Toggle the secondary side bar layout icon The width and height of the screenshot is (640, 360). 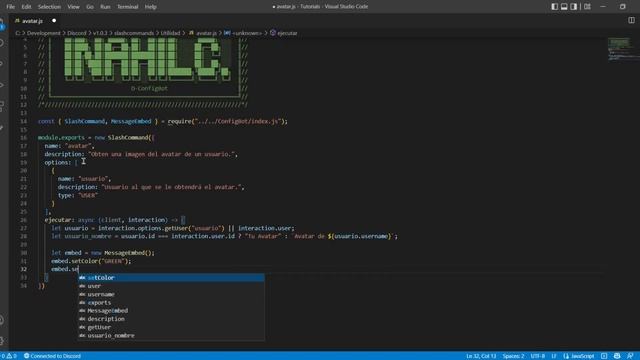coord(574,7)
